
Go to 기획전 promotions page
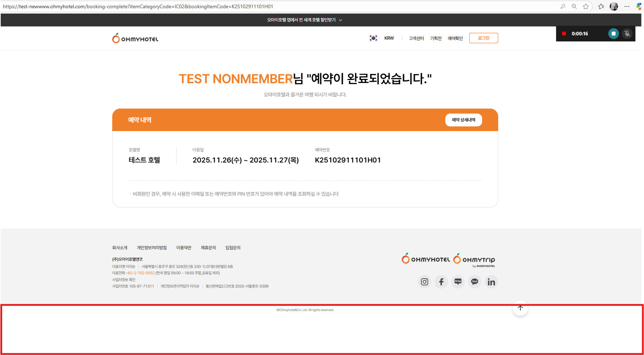coord(436,38)
